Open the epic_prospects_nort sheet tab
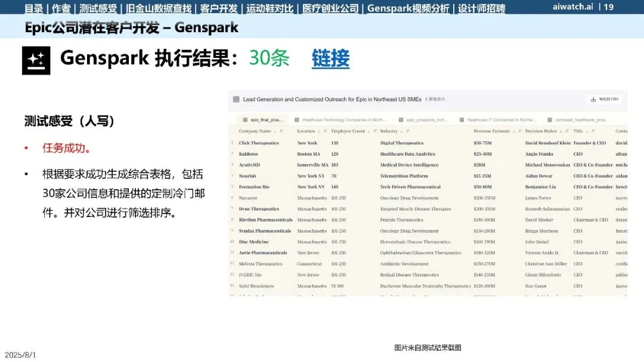644x362 pixels. tap(423, 120)
